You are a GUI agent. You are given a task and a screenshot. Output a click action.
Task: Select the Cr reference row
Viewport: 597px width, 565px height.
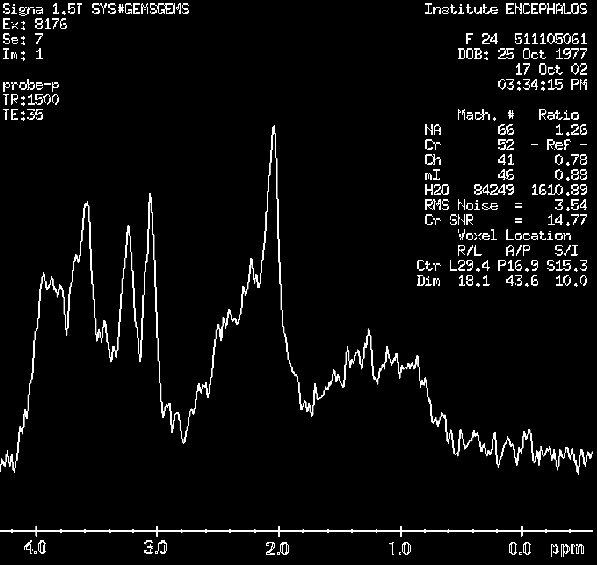pyautogui.click(x=506, y=145)
